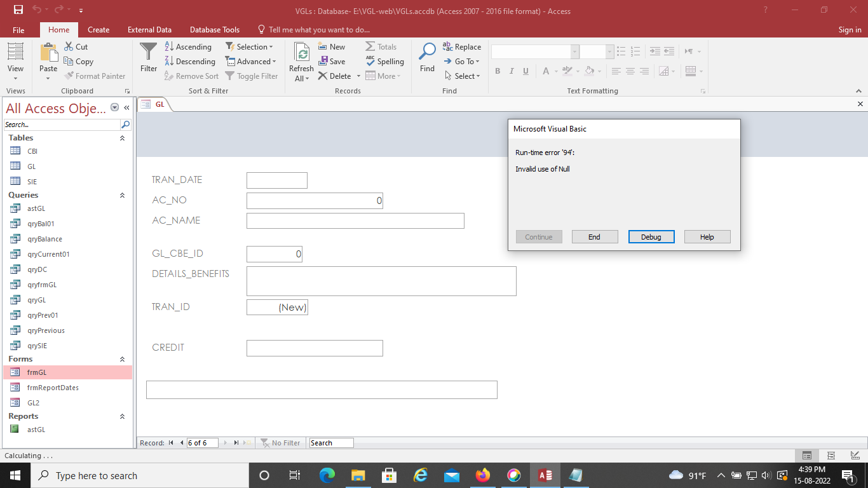Collapse the Forms group
868x488 pixels.
click(122, 359)
